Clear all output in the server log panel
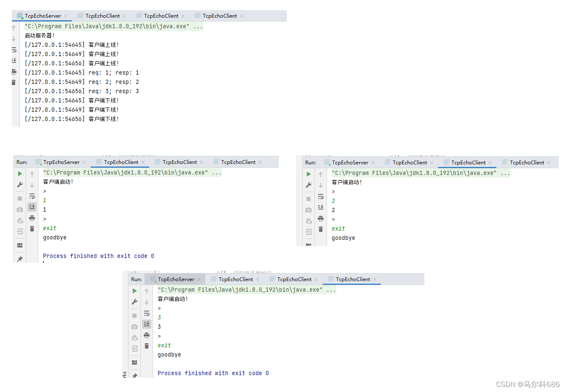This screenshot has width=566, height=392. 13,83
